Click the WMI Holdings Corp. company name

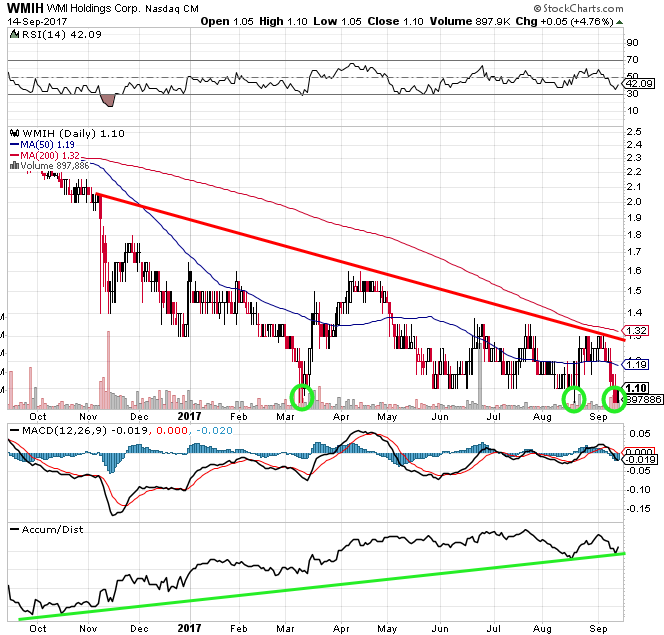(x=93, y=8)
